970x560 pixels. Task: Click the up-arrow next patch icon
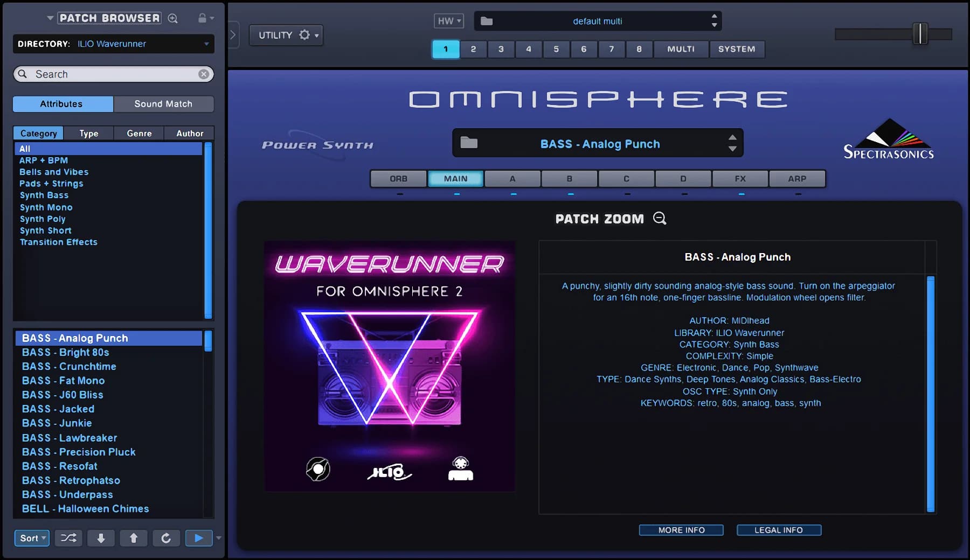click(133, 538)
